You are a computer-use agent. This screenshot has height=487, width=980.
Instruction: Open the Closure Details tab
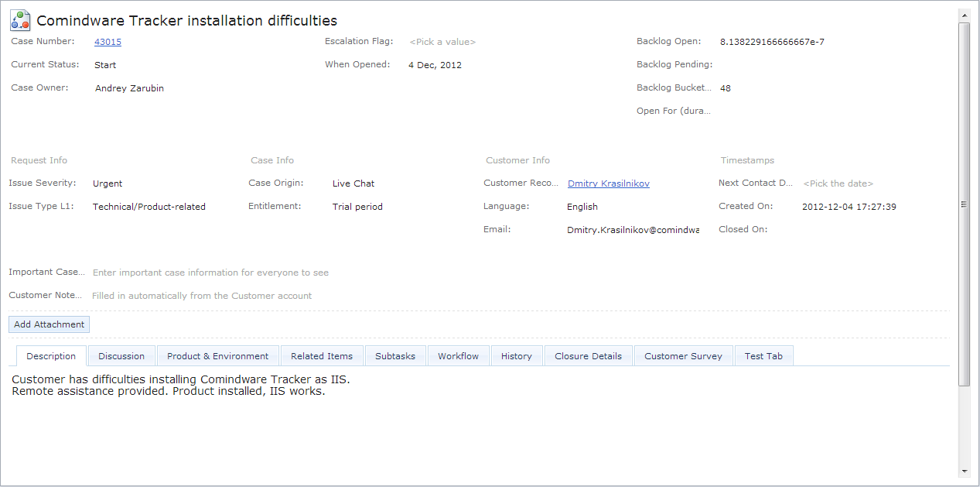(589, 356)
